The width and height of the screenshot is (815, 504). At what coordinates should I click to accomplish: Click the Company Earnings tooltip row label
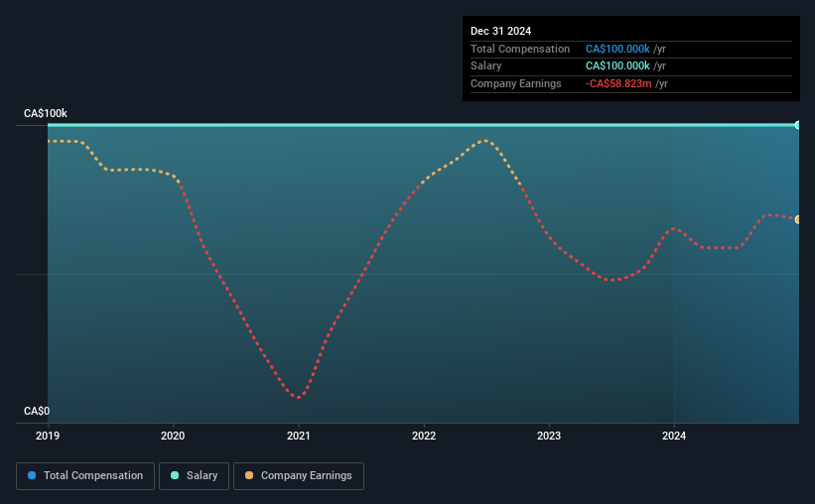[515, 83]
